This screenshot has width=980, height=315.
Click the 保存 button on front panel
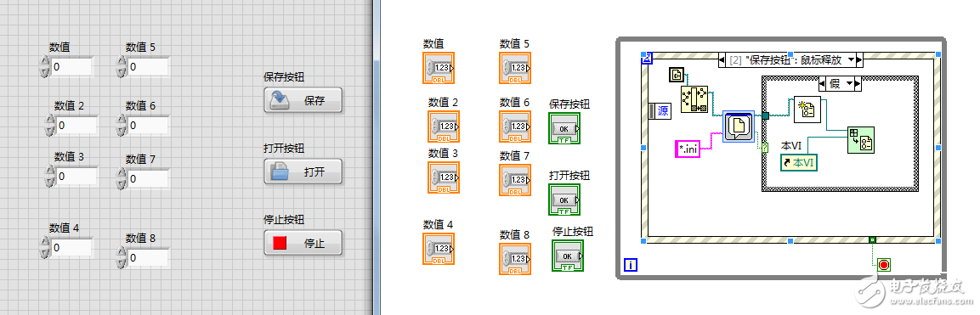(x=303, y=100)
